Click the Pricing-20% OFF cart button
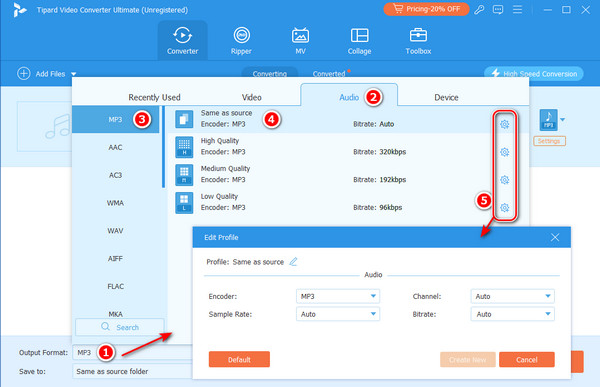 (x=426, y=9)
